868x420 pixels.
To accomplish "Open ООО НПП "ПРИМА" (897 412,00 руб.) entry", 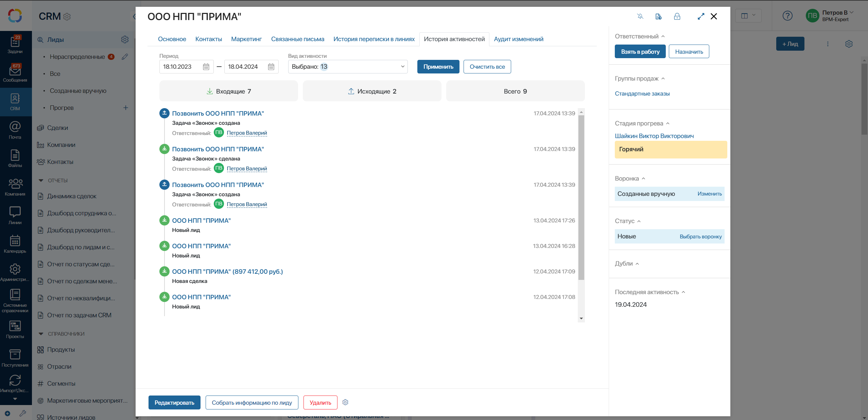I will 227,271.
